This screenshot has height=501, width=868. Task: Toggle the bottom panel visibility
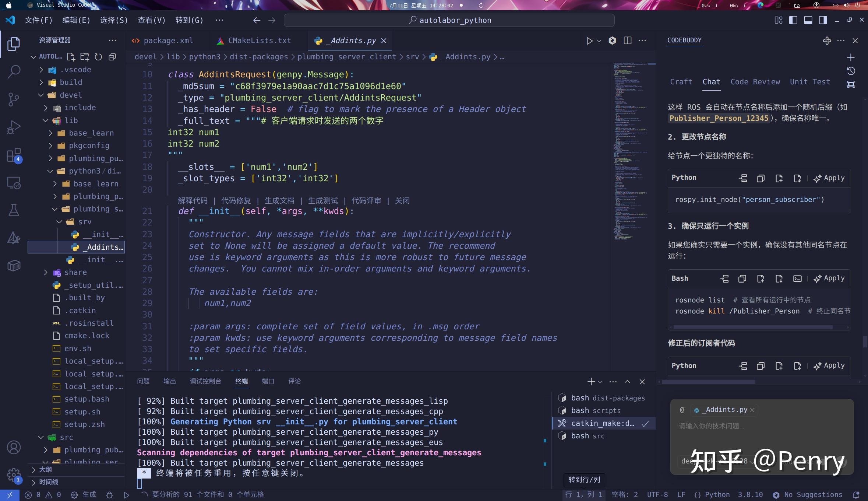point(808,20)
